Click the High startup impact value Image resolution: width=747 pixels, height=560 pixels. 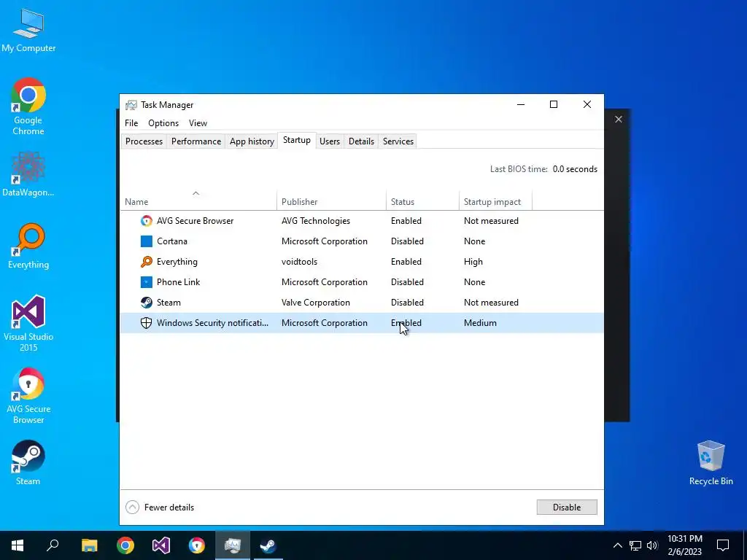pos(473,262)
